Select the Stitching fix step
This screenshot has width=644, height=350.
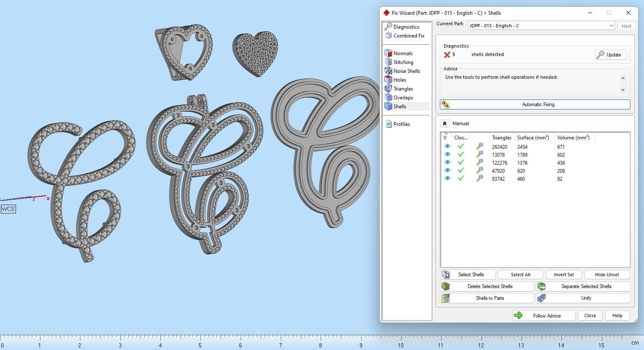click(403, 62)
